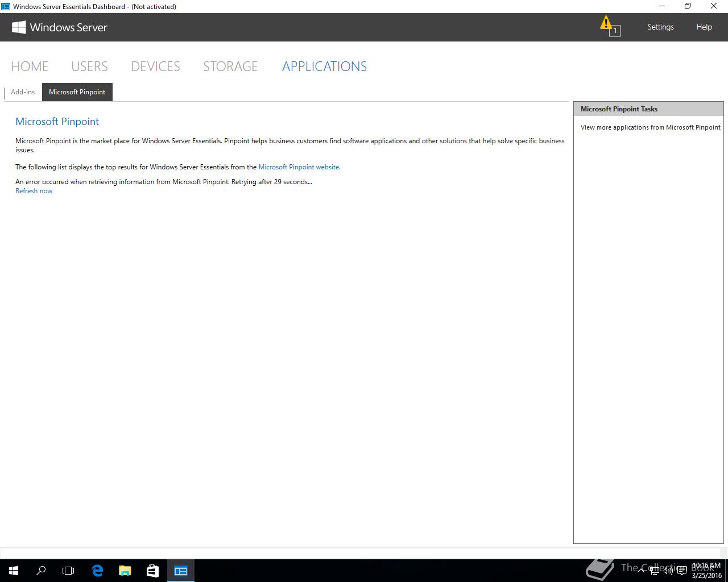This screenshot has width=728, height=582.
Task: Select the Microsoft Pinpoint tab
Action: coord(77,92)
